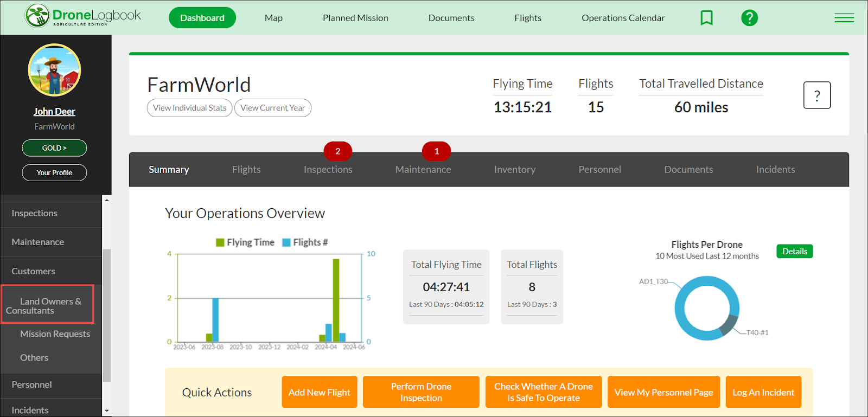The height and width of the screenshot is (417, 868).
Task: Click Log An Incident button
Action: pos(763,392)
